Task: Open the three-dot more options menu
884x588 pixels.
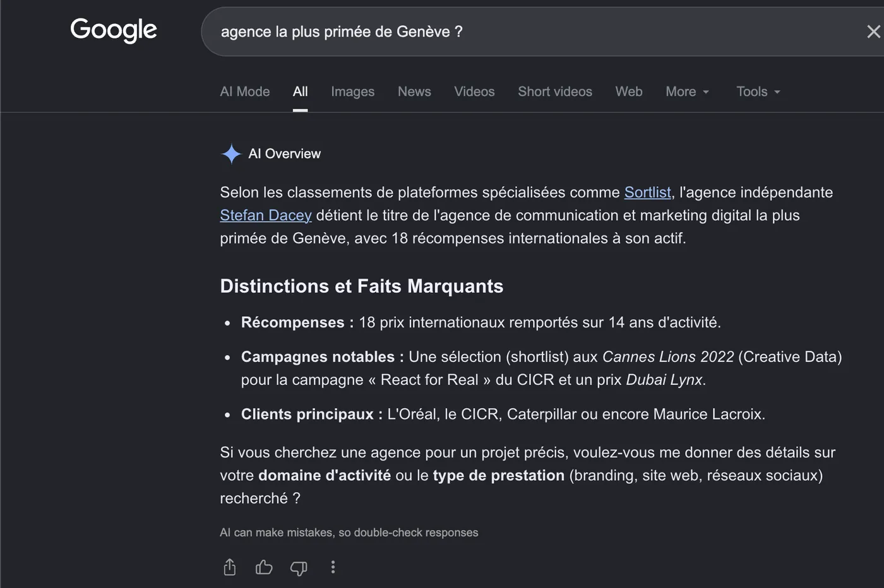Action: tap(333, 567)
